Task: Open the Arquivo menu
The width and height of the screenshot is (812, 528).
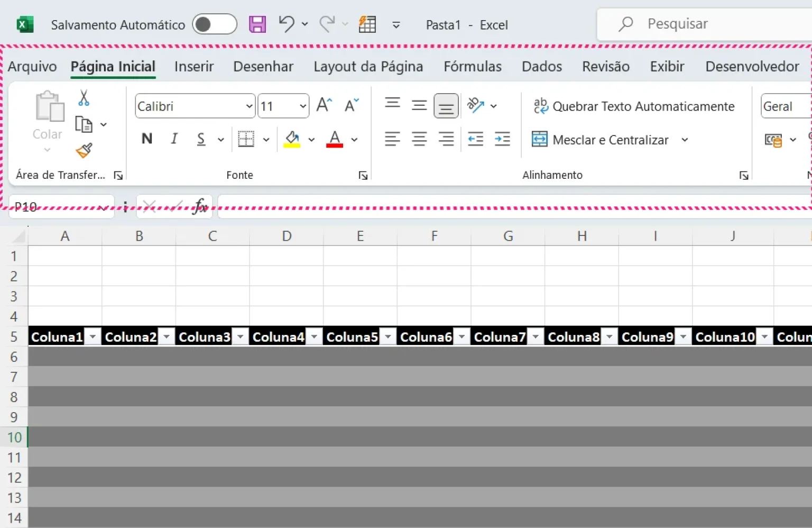Action: [x=32, y=66]
